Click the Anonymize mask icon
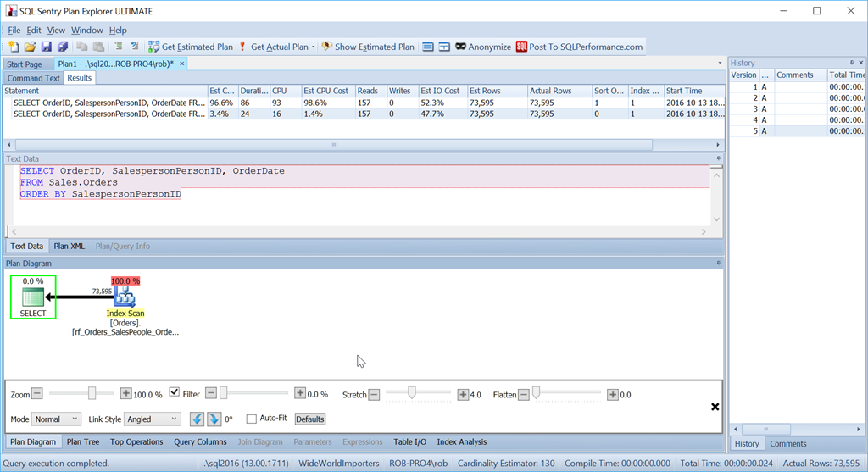Image resolution: width=868 pixels, height=472 pixels. click(461, 47)
